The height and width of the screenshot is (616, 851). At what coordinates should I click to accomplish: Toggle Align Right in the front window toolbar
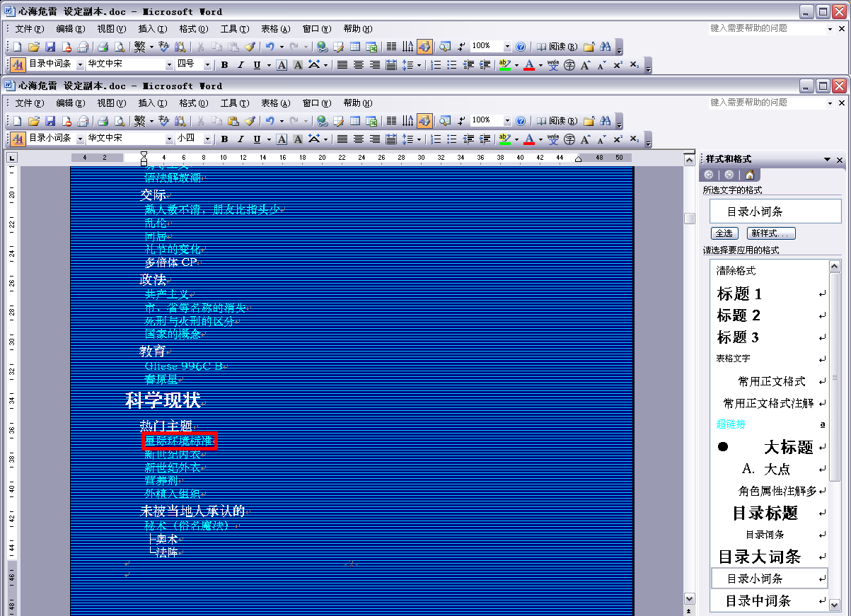tap(375, 139)
